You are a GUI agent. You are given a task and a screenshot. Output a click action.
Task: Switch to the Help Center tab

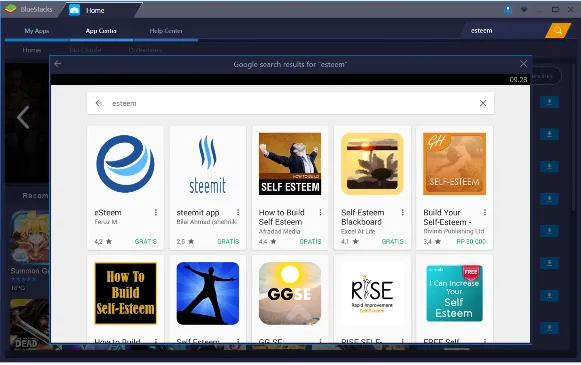pos(166,31)
